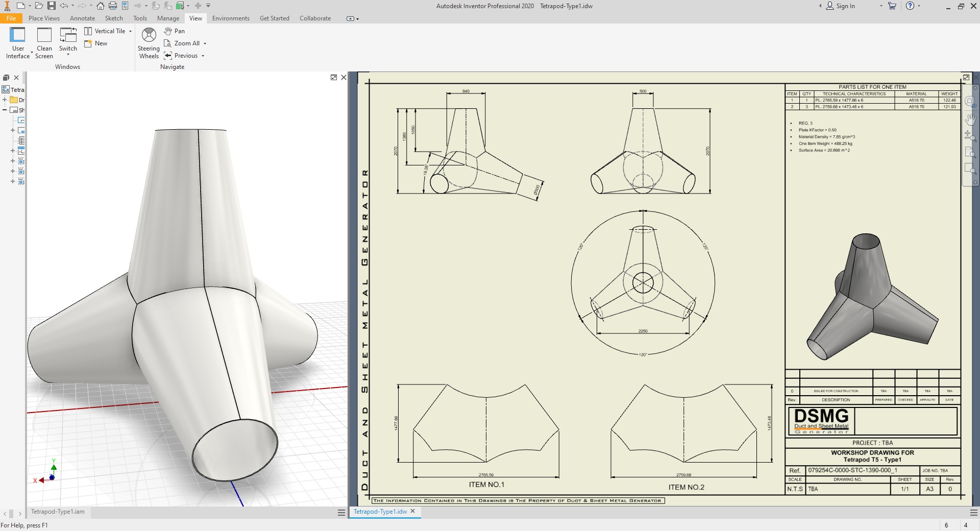Click the Clean Screen button
The height and width of the screenshot is (531, 980).
[x=44, y=43]
